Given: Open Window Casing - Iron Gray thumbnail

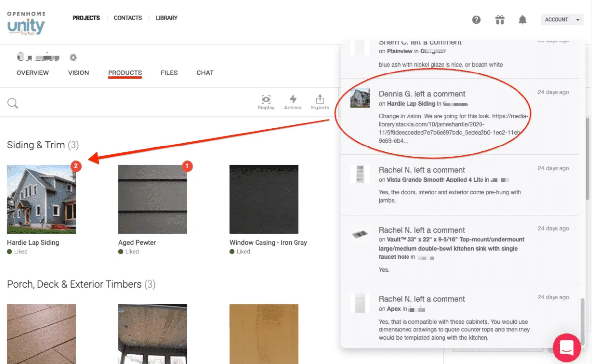Looking at the screenshot, I should [x=264, y=199].
